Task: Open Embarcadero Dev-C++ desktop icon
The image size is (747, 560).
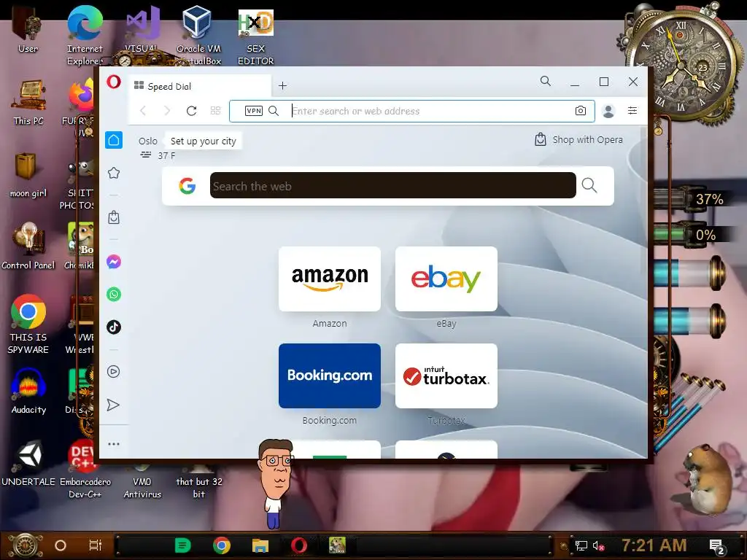Action: [x=85, y=469]
